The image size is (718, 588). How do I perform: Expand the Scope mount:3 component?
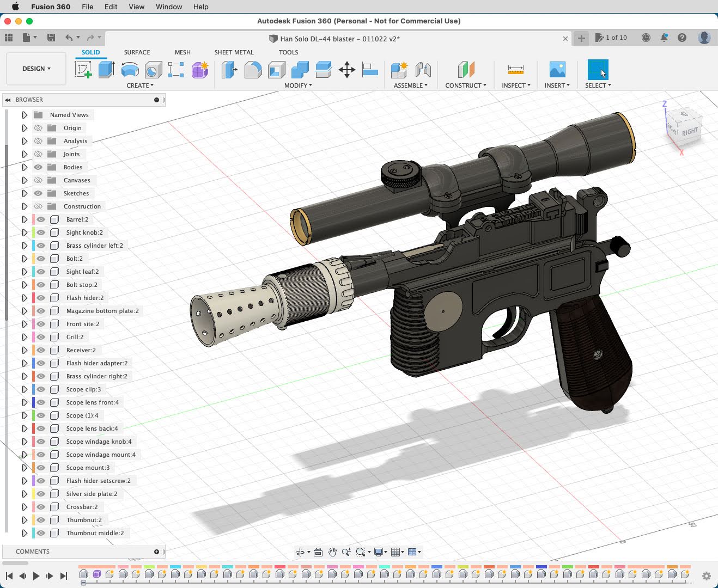(25, 468)
